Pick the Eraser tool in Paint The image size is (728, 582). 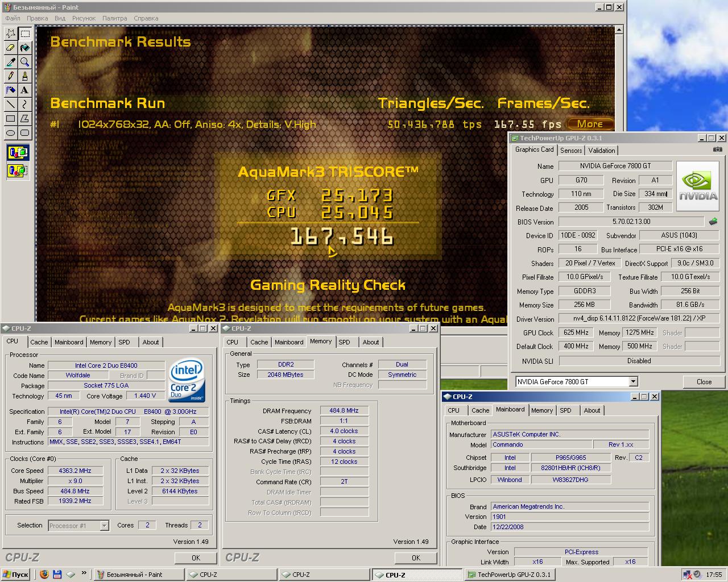tap(11, 48)
